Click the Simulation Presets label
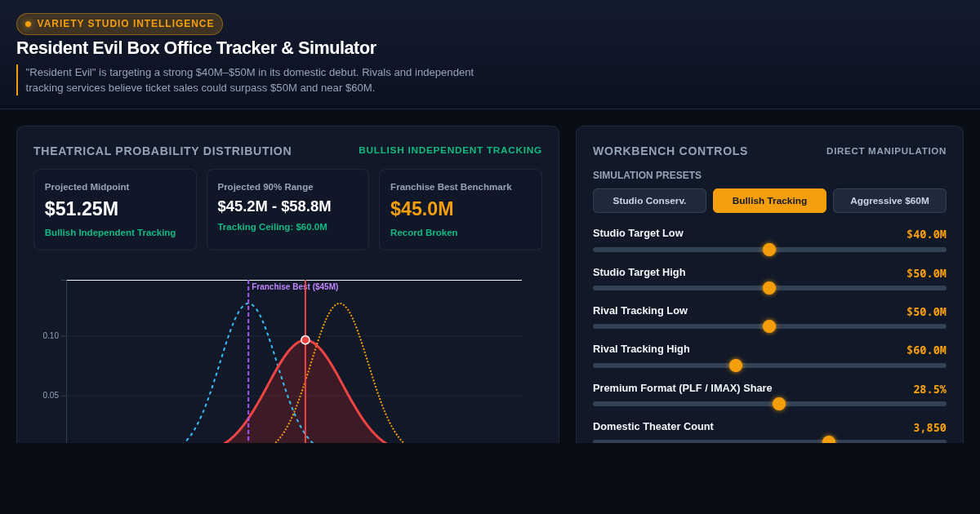 (x=647, y=175)
